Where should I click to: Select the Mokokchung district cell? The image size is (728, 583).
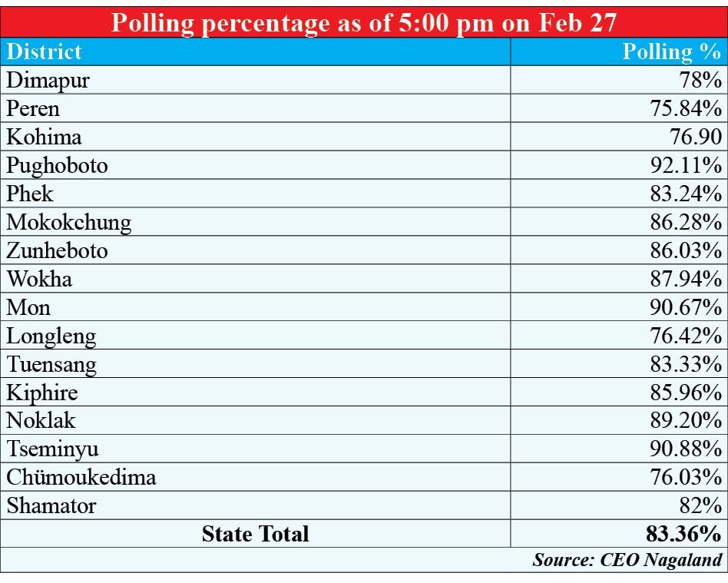[69, 222]
